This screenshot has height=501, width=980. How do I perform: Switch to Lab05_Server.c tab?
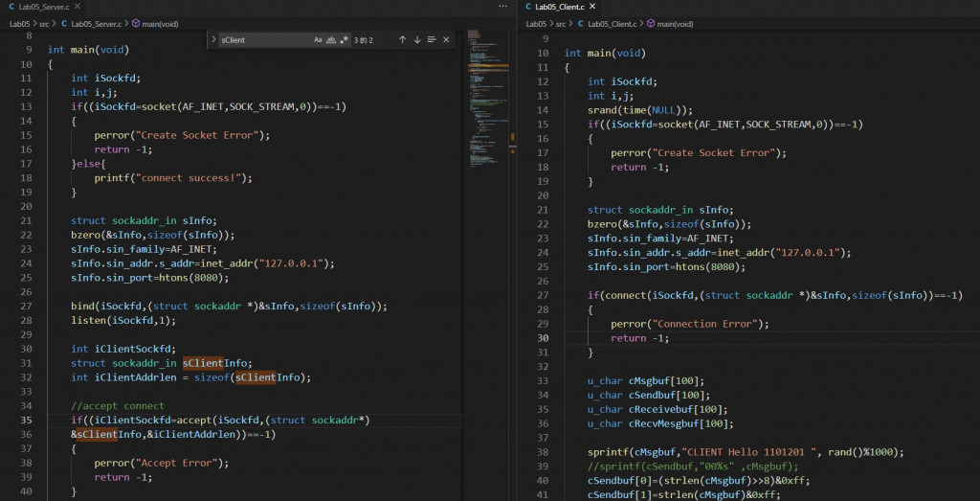tap(45, 7)
